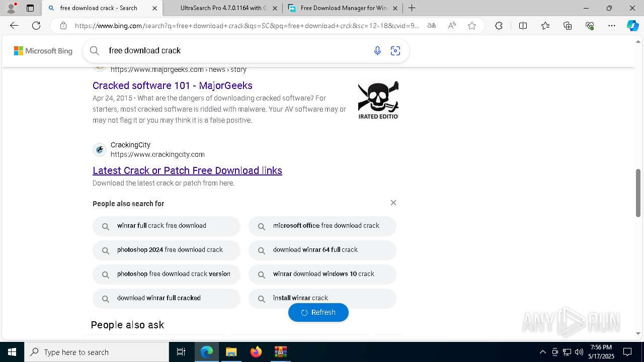Click the search magnifier icon in Bing box
644x362 pixels.
point(94,50)
